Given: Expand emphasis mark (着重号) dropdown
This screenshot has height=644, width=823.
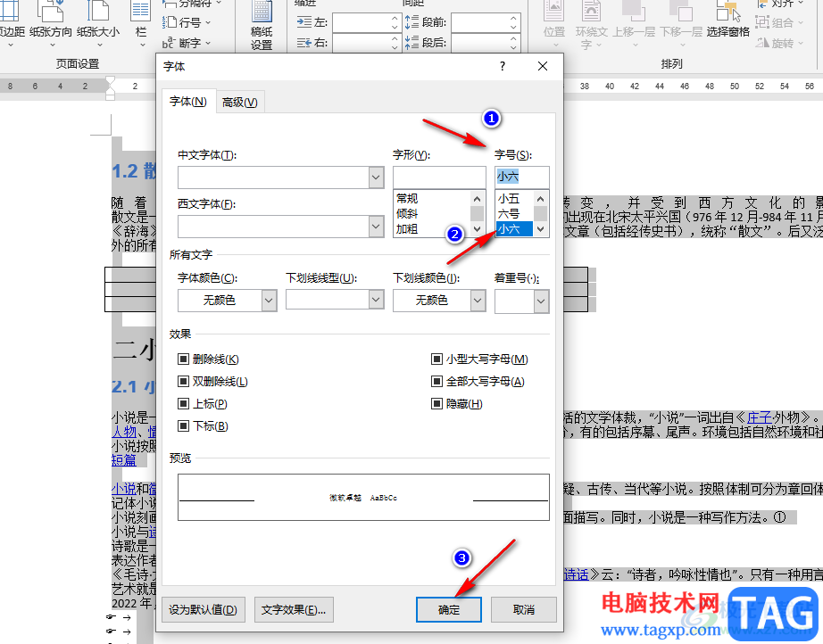Looking at the screenshot, I should coord(541,301).
